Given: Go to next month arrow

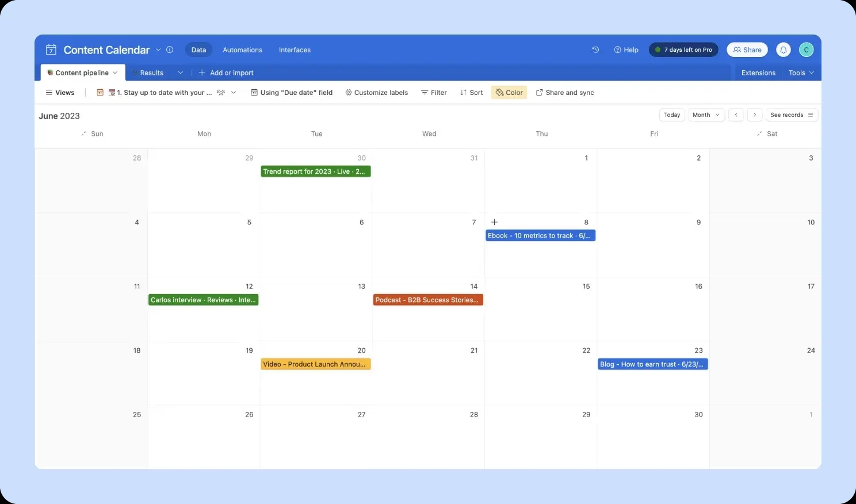Looking at the screenshot, I should [755, 115].
